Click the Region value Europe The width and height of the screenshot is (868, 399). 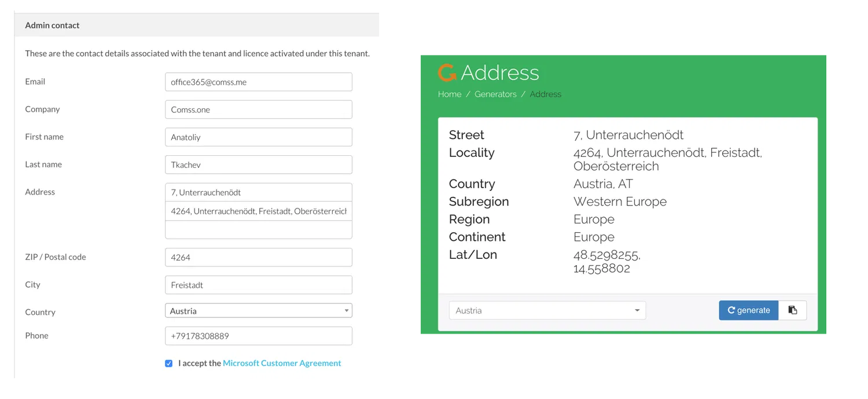coord(594,219)
